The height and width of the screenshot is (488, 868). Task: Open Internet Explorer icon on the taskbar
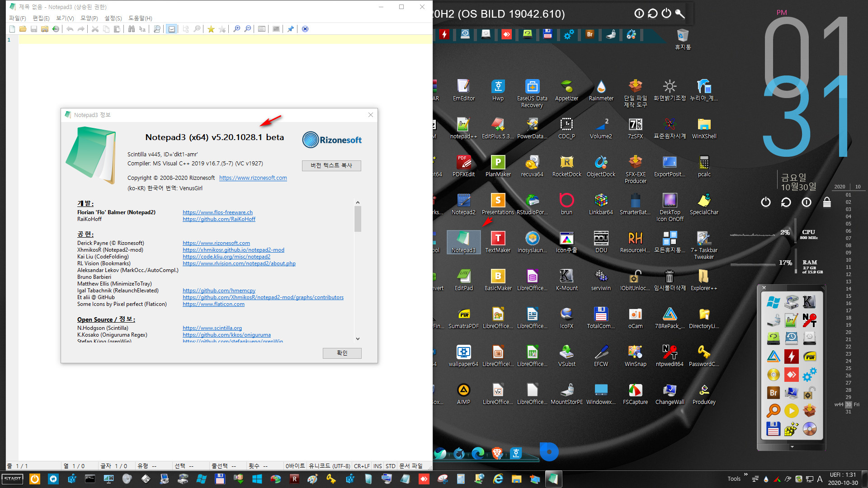(498, 479)
